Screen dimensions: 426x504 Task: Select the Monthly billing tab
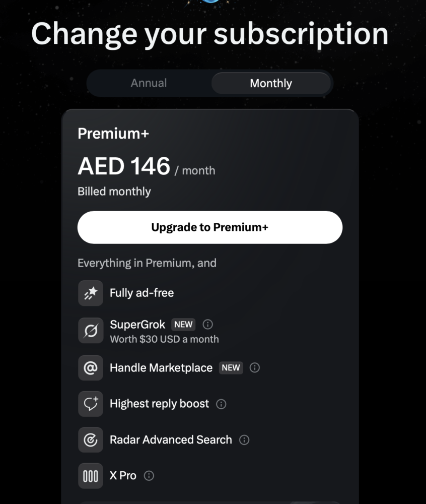pyautogui.click(x=271, y=83)
